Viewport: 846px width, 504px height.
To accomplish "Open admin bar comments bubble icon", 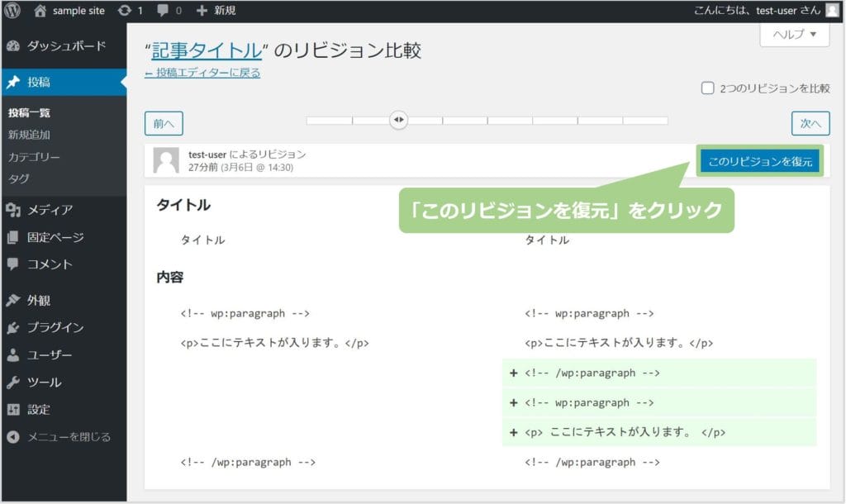I will pos(162,11).
